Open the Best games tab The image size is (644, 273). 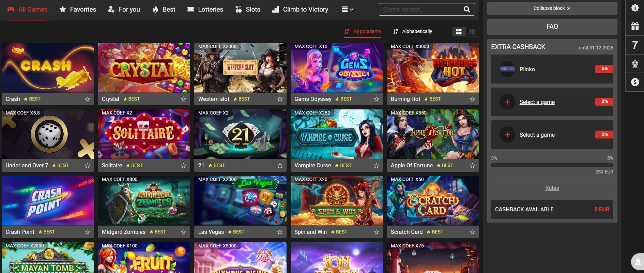pos(164,10)
